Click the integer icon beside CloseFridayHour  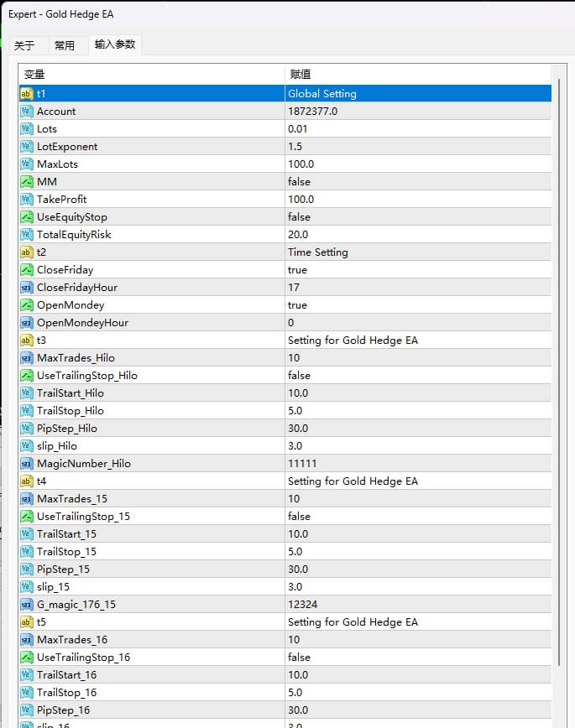tap(26, 288)
